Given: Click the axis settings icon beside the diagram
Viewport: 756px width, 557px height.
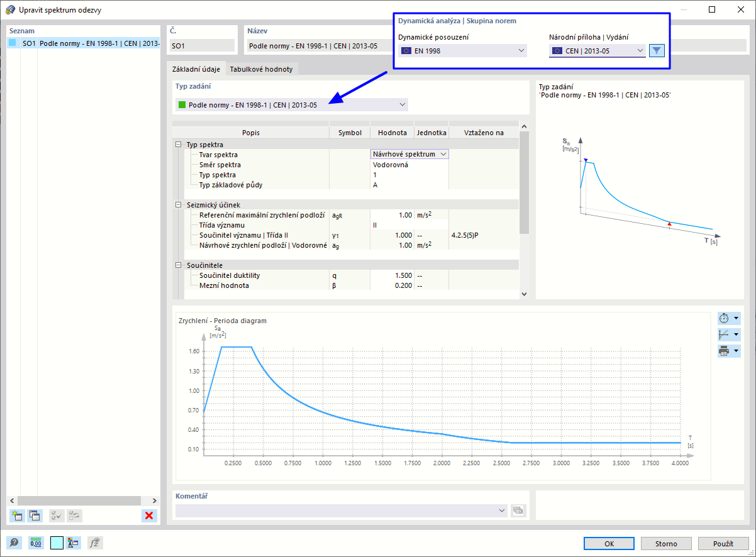Looking at the screenshot, I should (x=724, y=334).
